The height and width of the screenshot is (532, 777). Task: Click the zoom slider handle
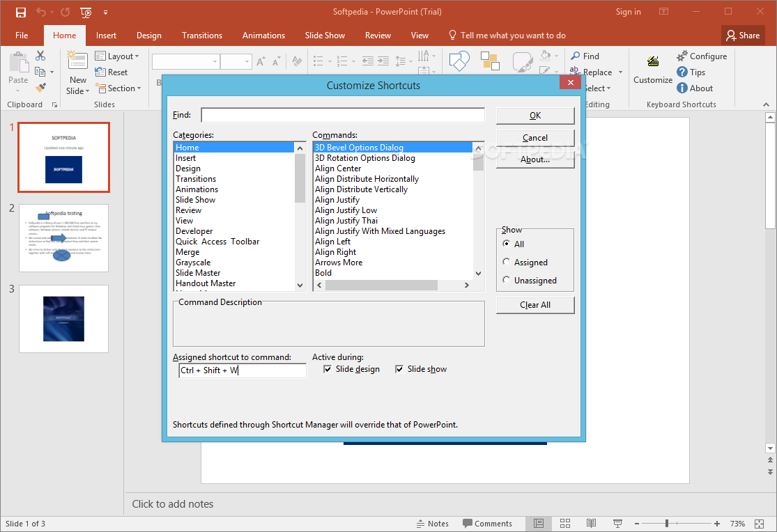667,524
